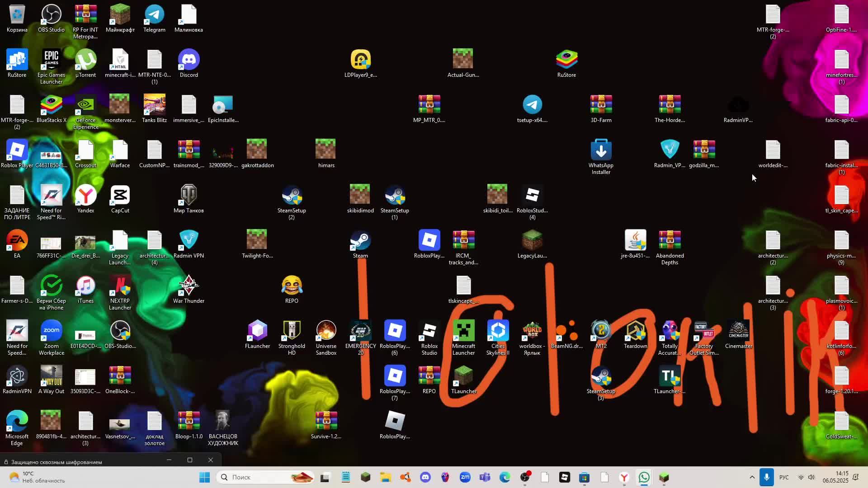The height and width of the screenshot is (488, 868).
Task: Open the Telegram desktop shortcut
Action: click(x=154, y=15)
